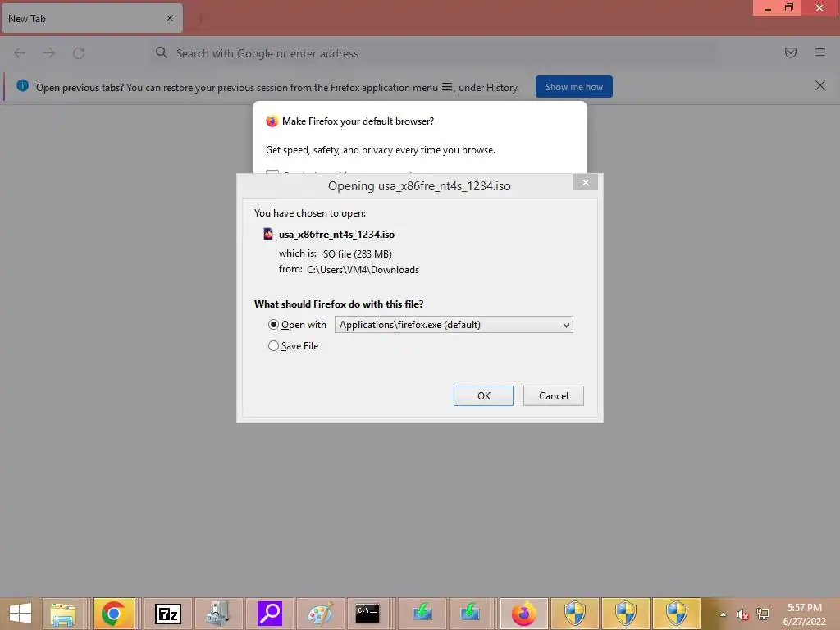Open the Firefox application menu hamburger
The image size is (840, 630).
click(x=819, y=52)
